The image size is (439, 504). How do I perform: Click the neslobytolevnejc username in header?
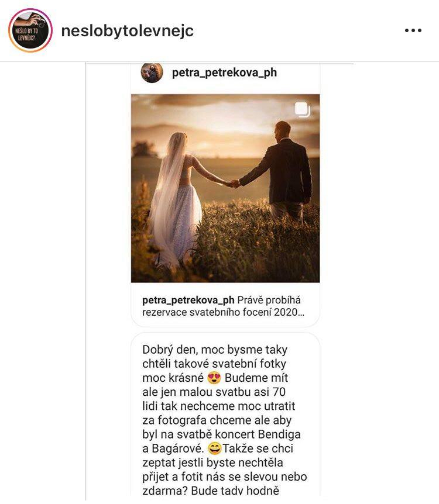click(x=128, y=31)
